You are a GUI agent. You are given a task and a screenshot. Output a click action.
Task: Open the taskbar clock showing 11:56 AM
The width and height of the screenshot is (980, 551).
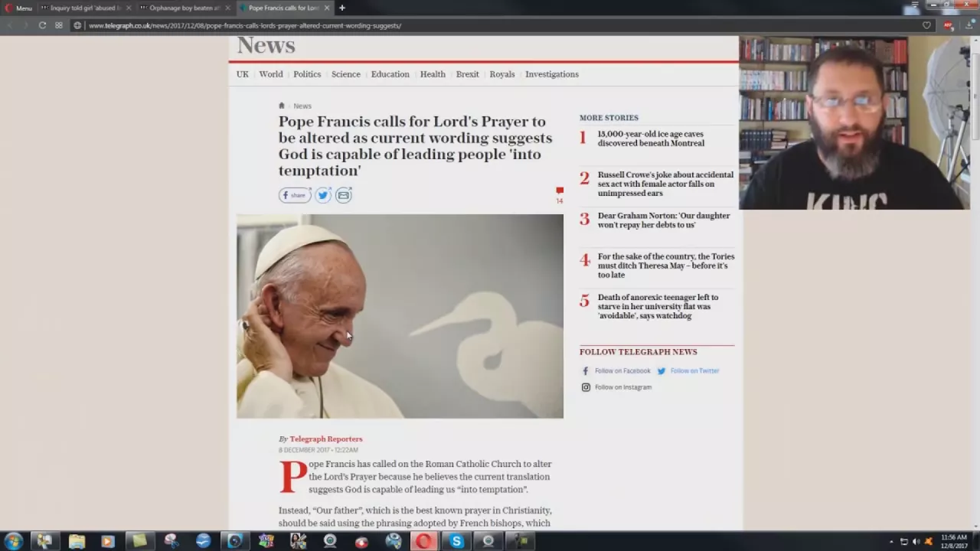point(954,541)
